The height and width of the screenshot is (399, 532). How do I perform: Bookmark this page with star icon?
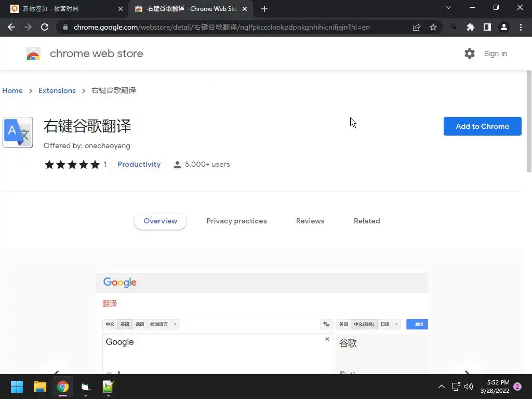pyautogui.click(x=433, y=27)
